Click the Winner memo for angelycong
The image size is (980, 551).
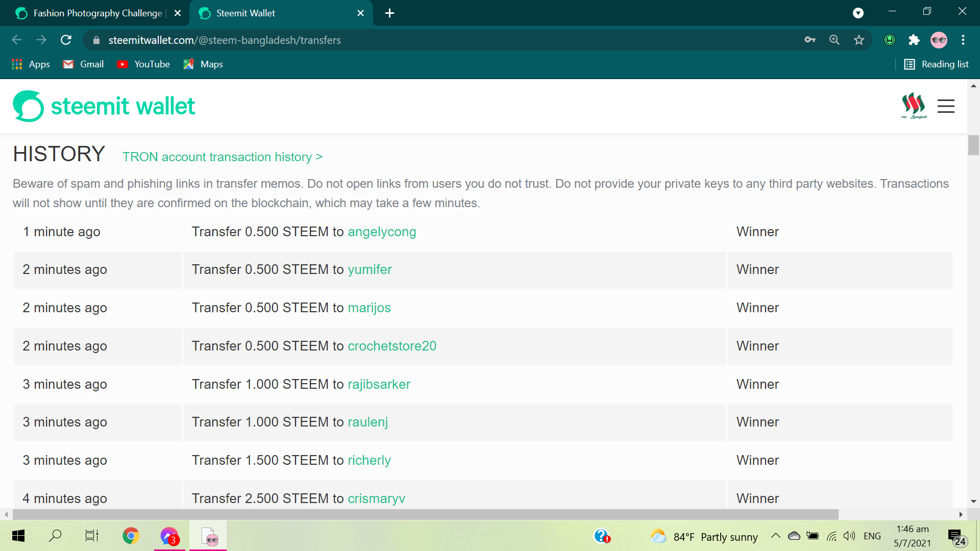coord(757,232)
